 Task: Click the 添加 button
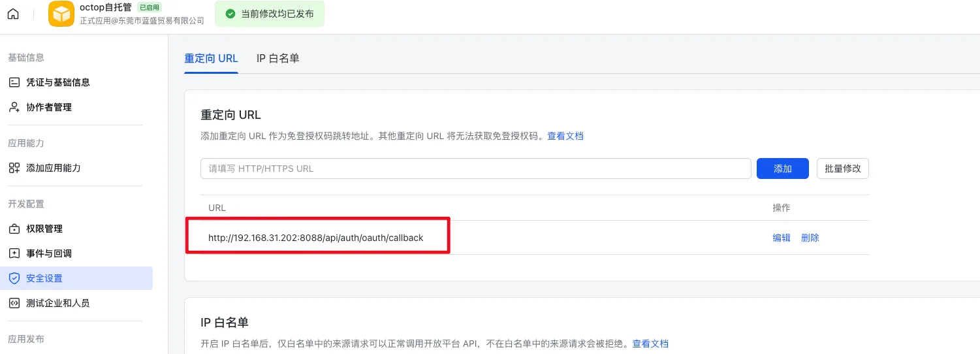click(x=783, y=169)
